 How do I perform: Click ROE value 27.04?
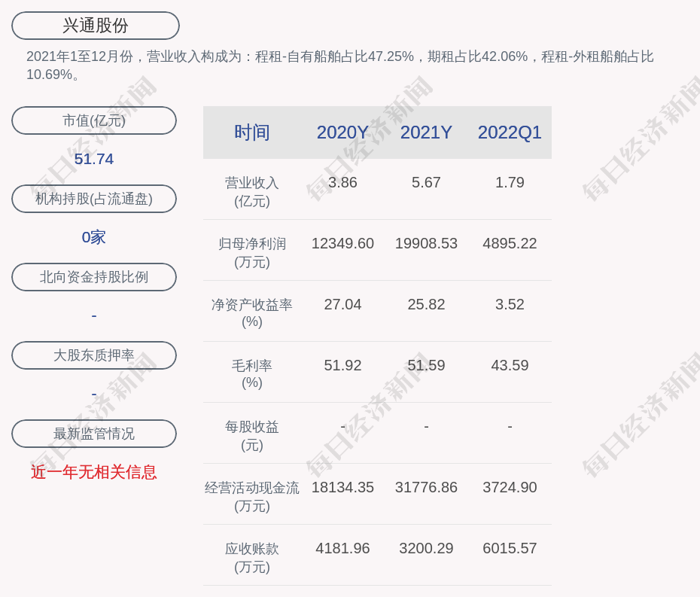pos(342,305)
